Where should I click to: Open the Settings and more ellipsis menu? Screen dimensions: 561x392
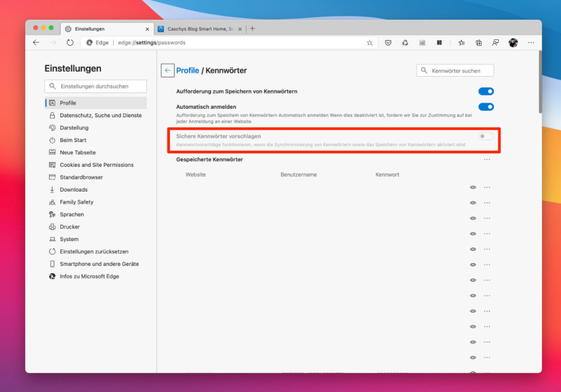[531, 43]
